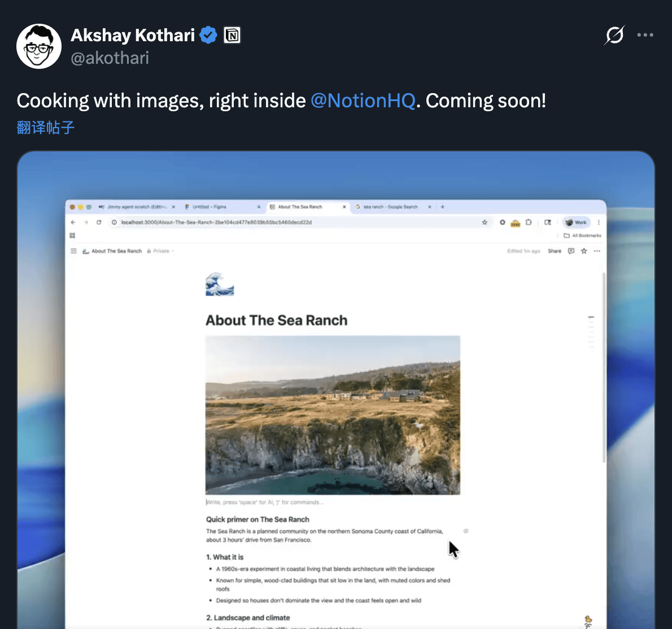The image size is (672, 629).
Task: Click the wave page icon above the title
Action: [x=220, y=284]
